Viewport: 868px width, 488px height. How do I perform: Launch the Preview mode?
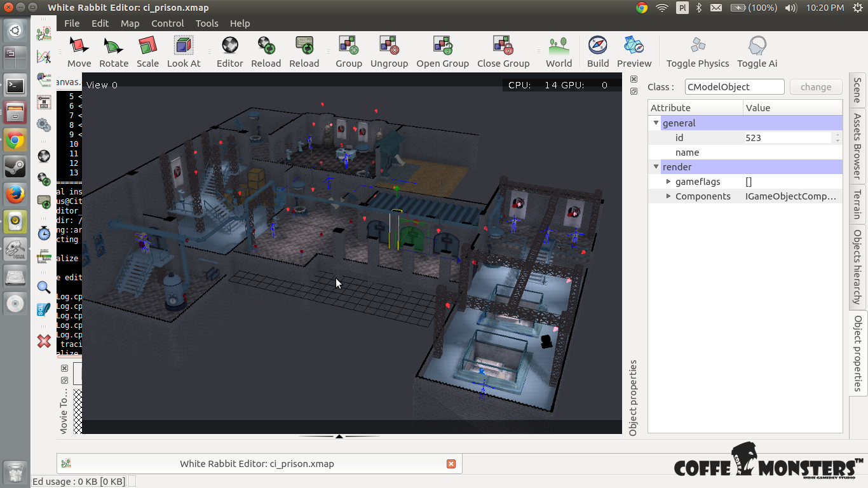[634, 52]
